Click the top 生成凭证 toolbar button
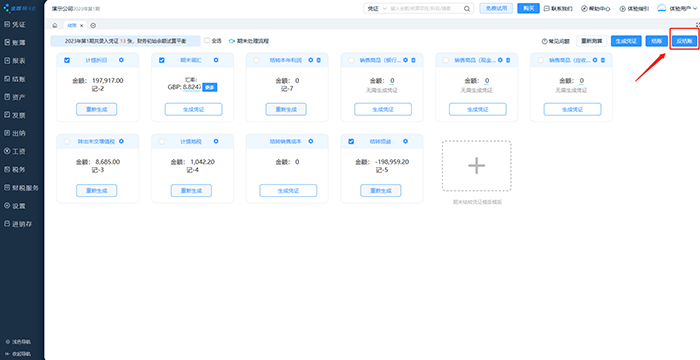 [626, 41]
